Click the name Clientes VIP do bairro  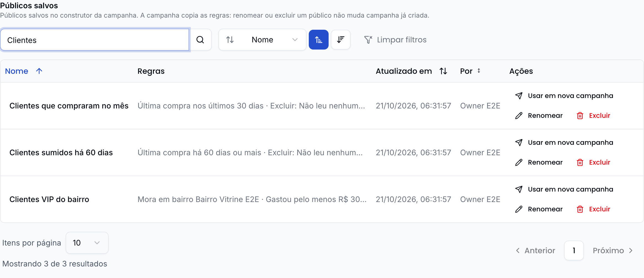click(x=49, y=199)
